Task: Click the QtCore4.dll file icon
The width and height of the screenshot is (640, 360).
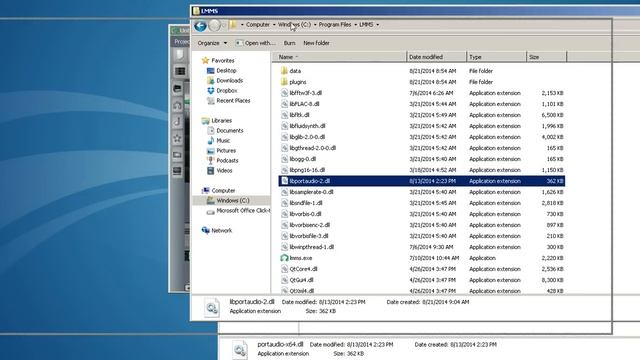Action: coord(284,269)
